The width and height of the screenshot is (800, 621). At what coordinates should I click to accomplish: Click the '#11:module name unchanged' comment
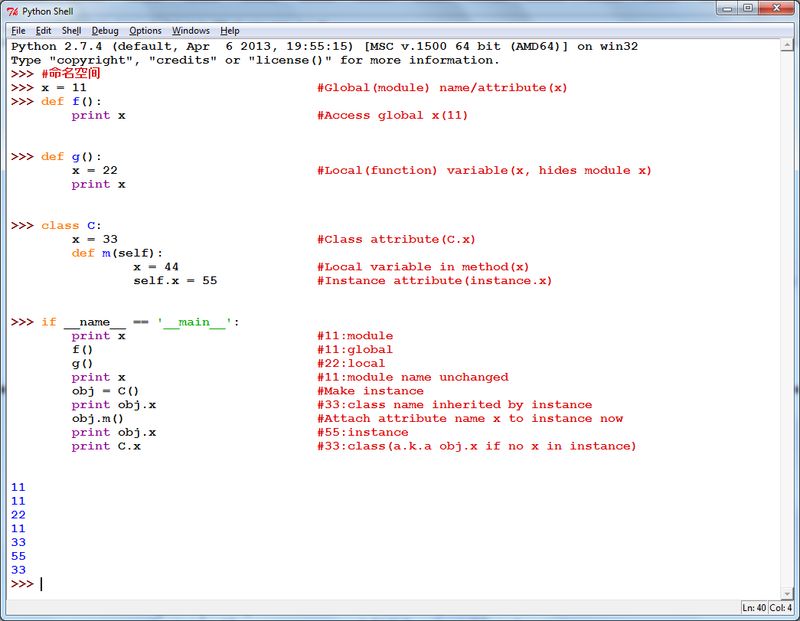[x=413, y=378]
